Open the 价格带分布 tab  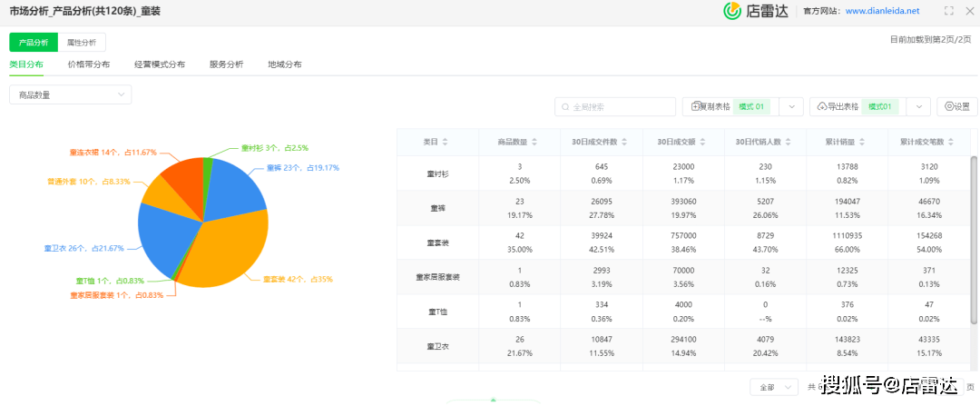pos(88,65)
